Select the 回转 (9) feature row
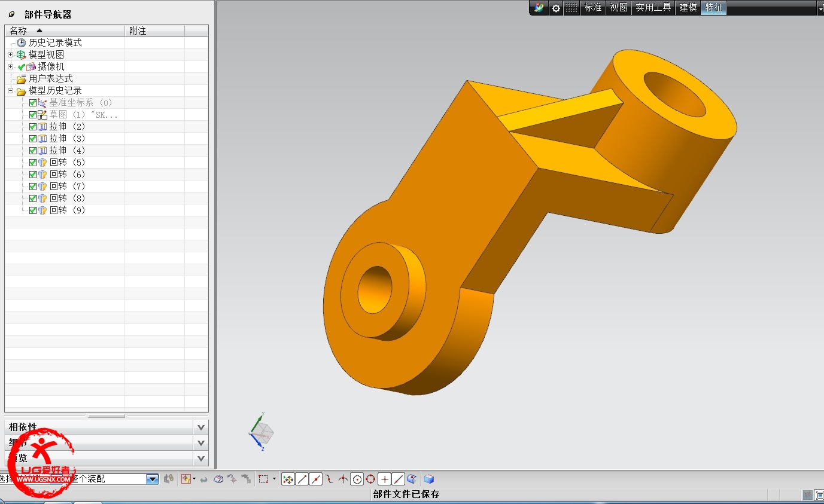This screenshot has height=504, width=824. coord(107,210)
